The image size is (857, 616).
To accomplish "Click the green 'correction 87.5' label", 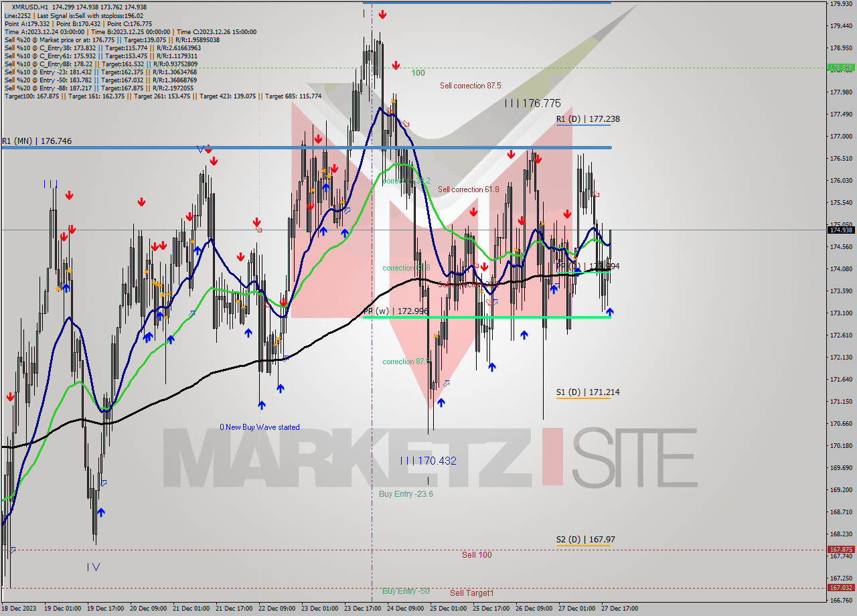I will 406,362.
